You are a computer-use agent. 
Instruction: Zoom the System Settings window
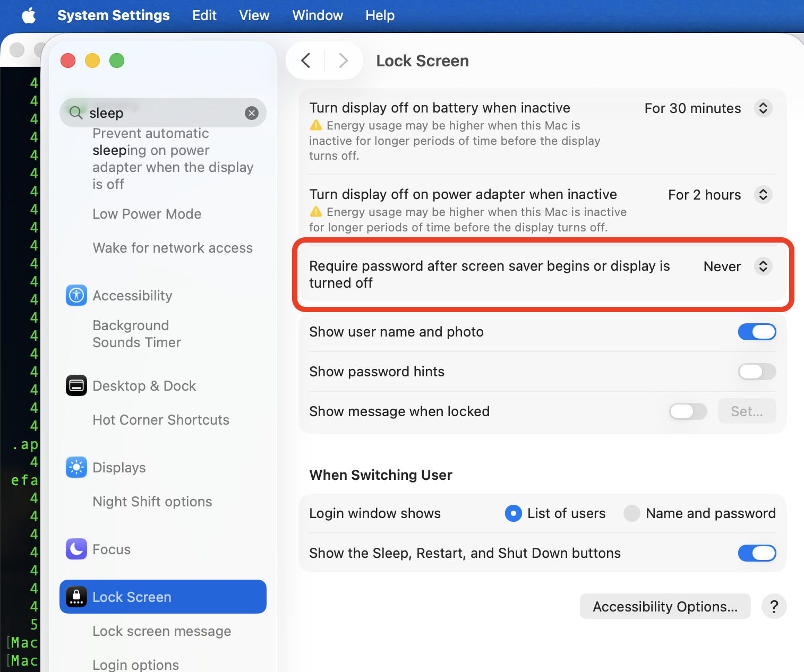point(117,61)
